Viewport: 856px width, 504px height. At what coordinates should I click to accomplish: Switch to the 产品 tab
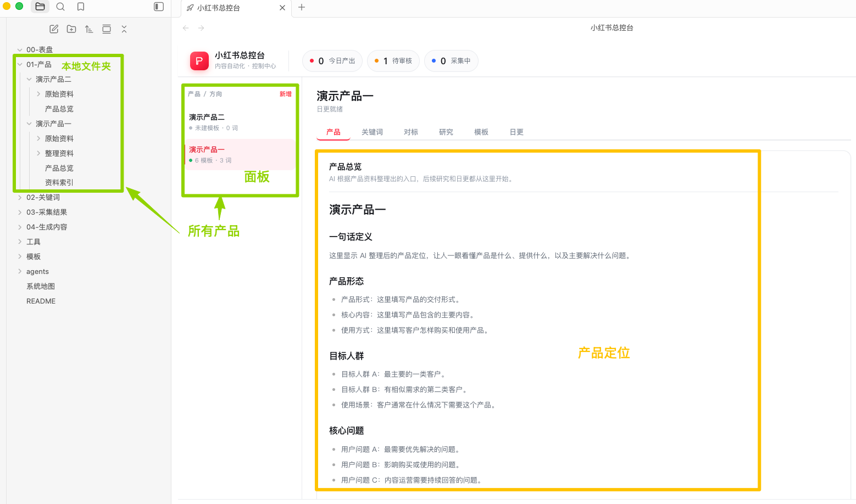pyautogui.click(x=333, y=132)
